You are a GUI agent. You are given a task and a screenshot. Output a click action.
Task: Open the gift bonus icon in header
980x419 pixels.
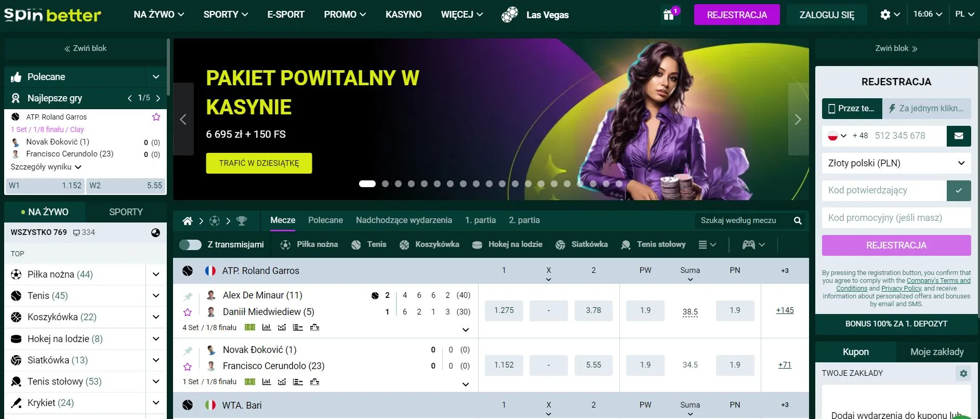[x=669, y=15]
